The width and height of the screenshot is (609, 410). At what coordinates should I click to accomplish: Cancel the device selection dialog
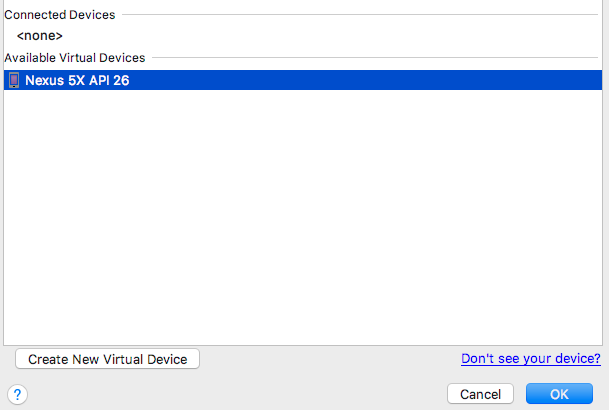click(x=480, y=394)
